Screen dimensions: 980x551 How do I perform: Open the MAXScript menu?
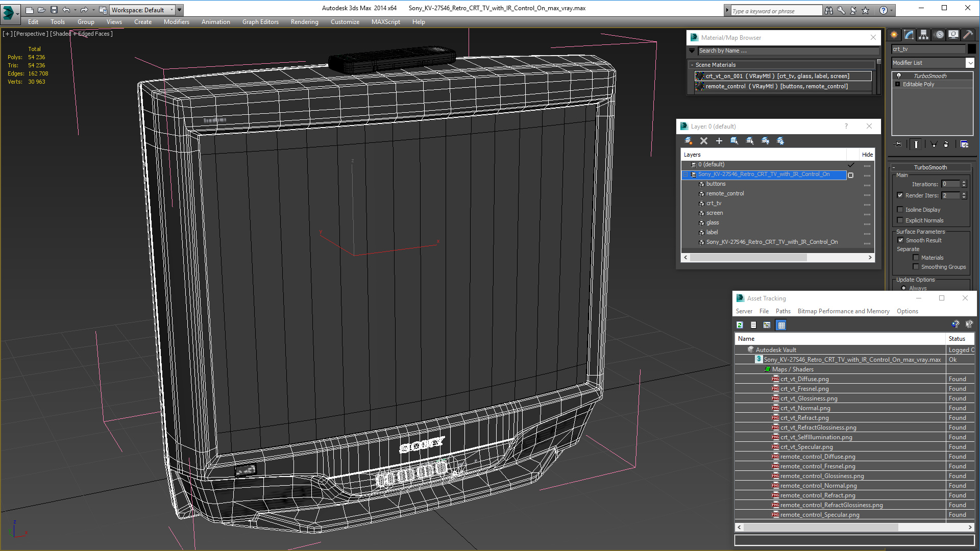[x=385, y=22]
